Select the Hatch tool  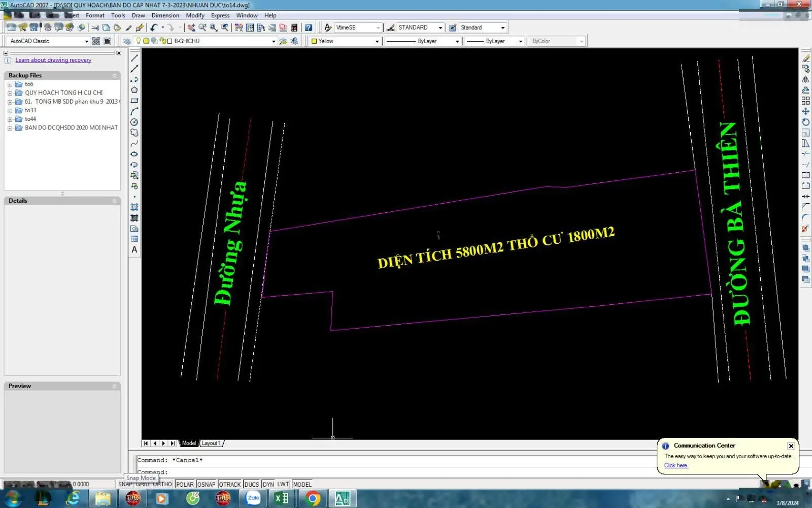pos(134,207)
